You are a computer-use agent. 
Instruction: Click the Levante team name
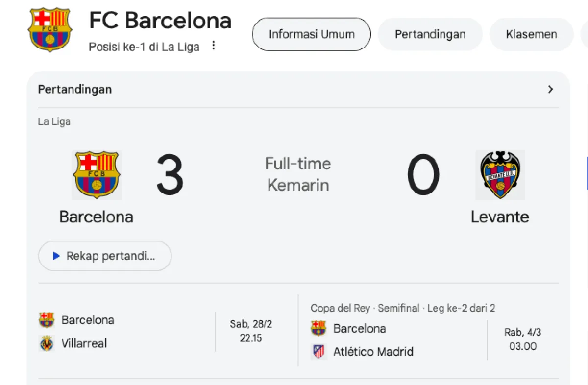coord(500,217)
